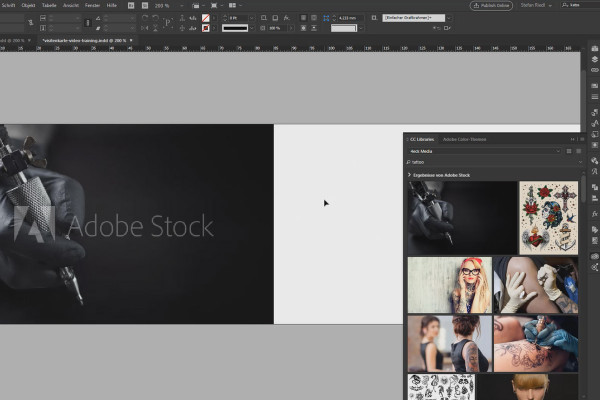
Task: Click the opacity field showing 100 %
Action: (278, 28)
